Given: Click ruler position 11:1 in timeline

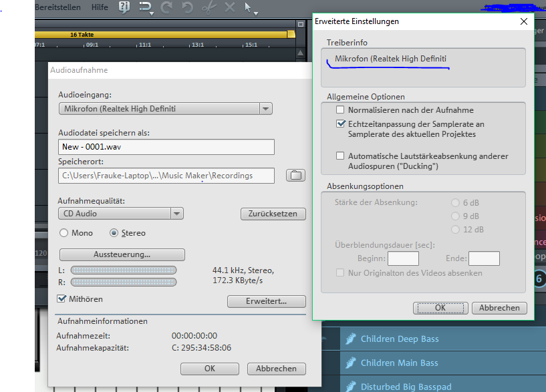Looking at the screenshot, I should click(145, 45).
